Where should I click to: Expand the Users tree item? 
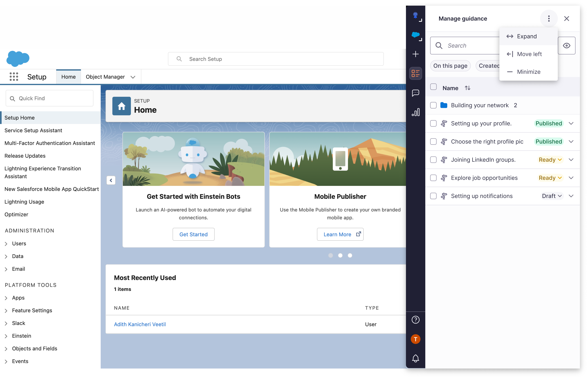point(6,244)
